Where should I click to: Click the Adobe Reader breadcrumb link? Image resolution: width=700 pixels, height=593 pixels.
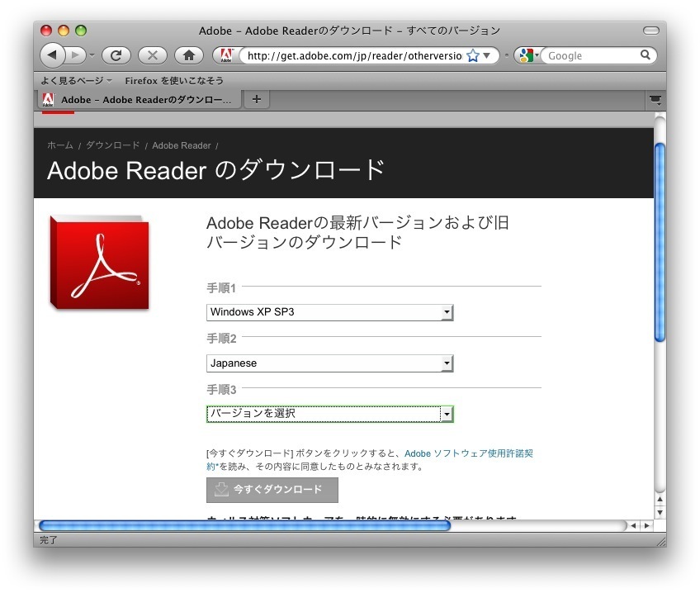tap(182, 145)
